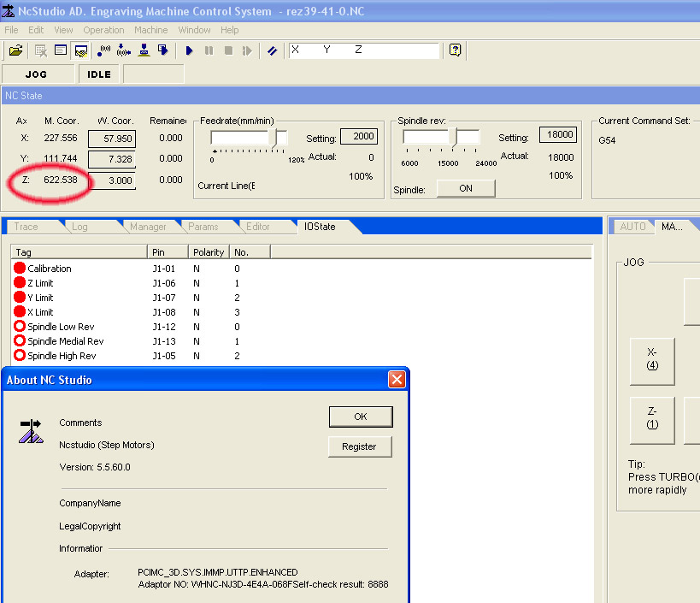The width and height of the screenshot is (700, 603).
Task: Close the About NC Studio dialog
Action: click(x=397, y=380)
